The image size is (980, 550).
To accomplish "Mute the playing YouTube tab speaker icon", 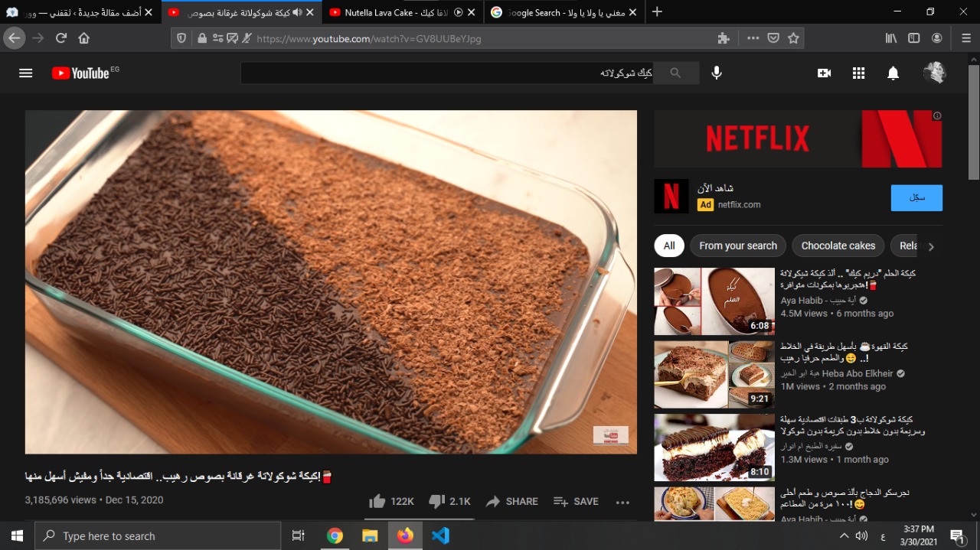I will tap(298, 12).
